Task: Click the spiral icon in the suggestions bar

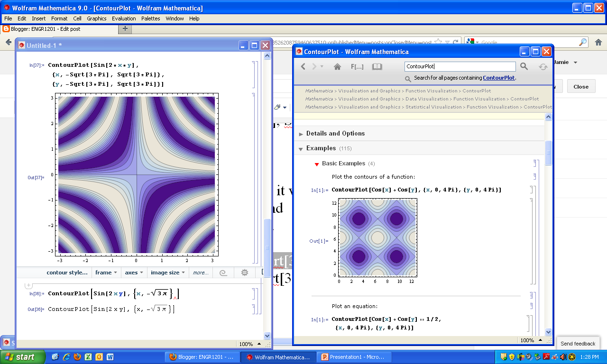Action: coord(222,273)
